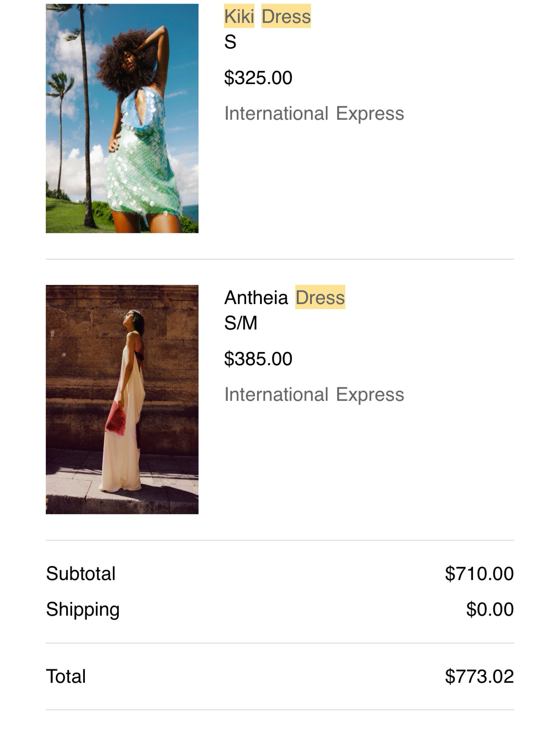The image size is (560, 750).
Task: Click the highlighted word Kiki
Action: (239, 16)
